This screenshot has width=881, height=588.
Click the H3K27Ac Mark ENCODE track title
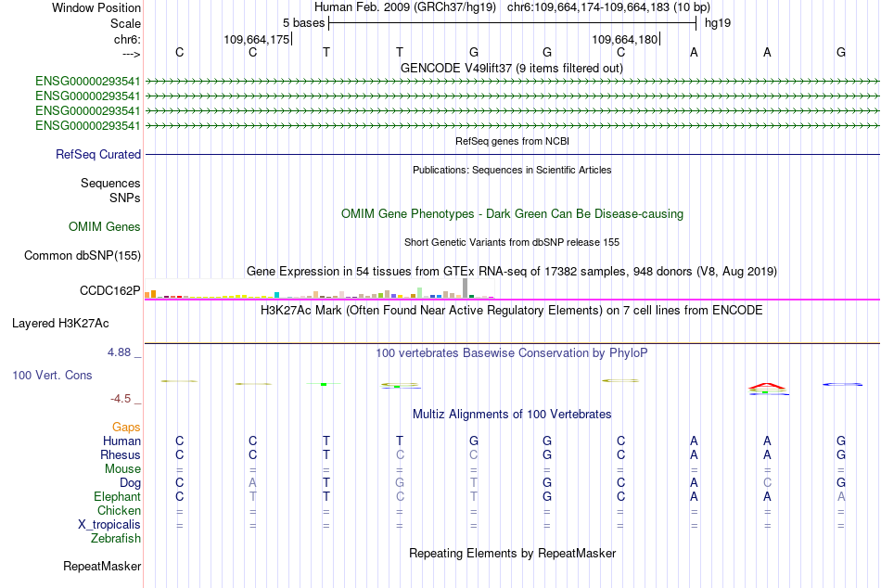511,311
